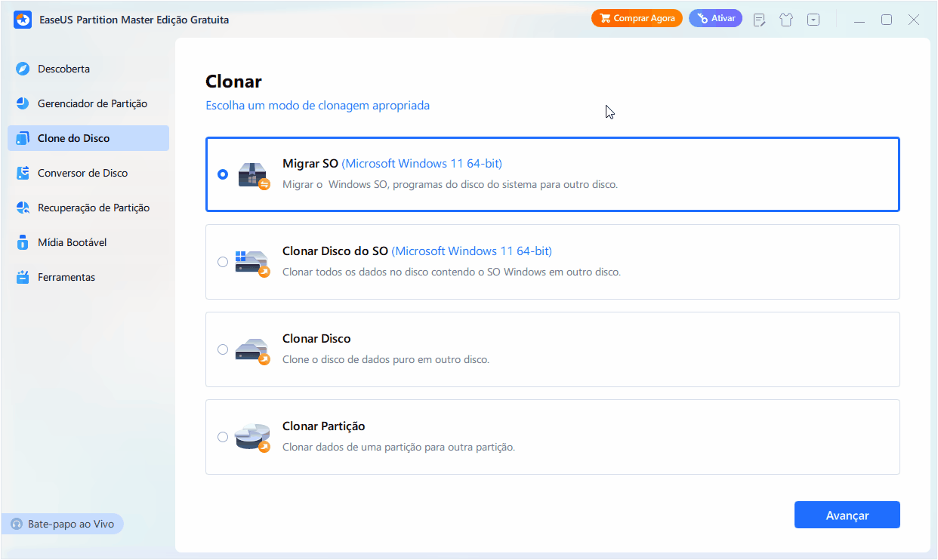The height and width of the screenshot is (560, 938).
Task: Click the Avançar button
Action: (x=847, y=515)
